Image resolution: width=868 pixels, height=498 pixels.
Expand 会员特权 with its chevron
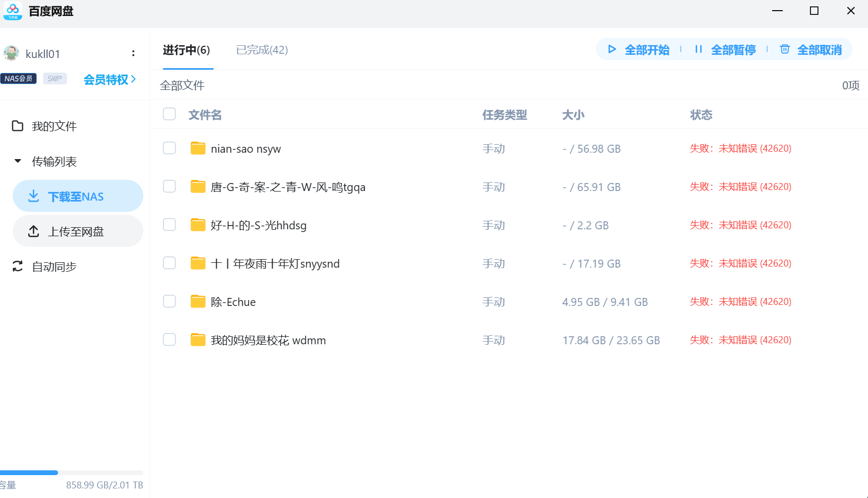134,79
